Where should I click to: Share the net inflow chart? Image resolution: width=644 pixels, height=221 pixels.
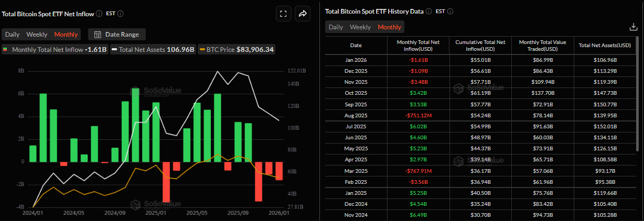[303, 14]
